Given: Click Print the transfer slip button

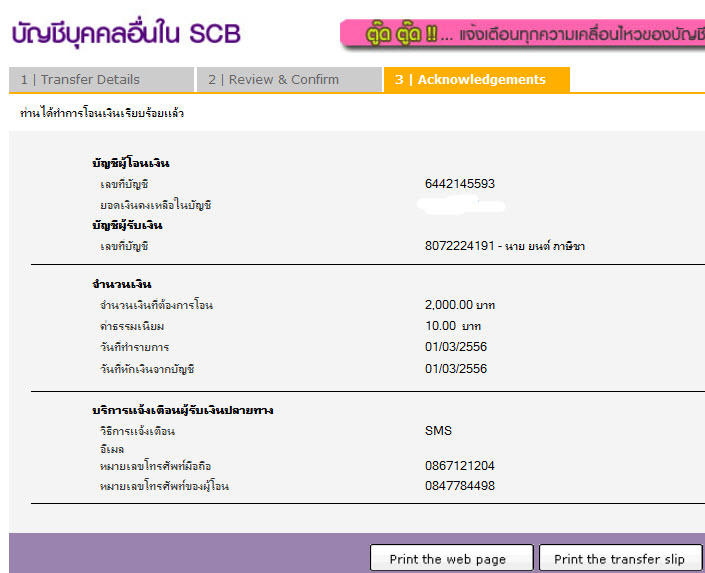Looking at the screenshot, I should (x=620, y=559).
